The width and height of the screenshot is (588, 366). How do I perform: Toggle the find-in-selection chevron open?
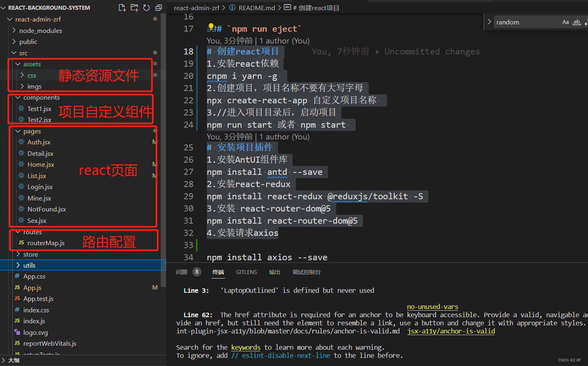[x=489, y=22]
